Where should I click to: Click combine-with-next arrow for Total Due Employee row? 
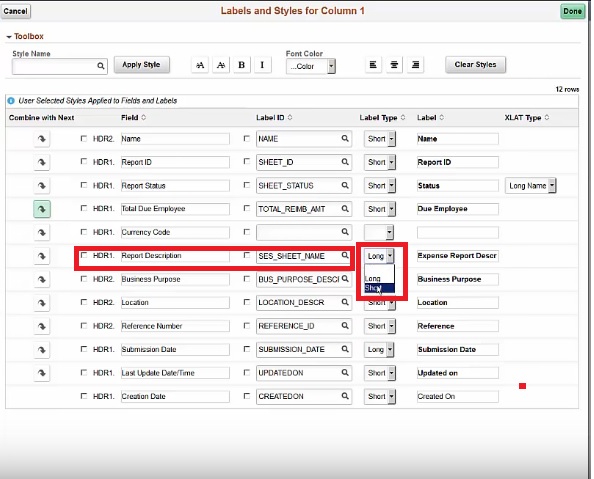pos(42,209)
